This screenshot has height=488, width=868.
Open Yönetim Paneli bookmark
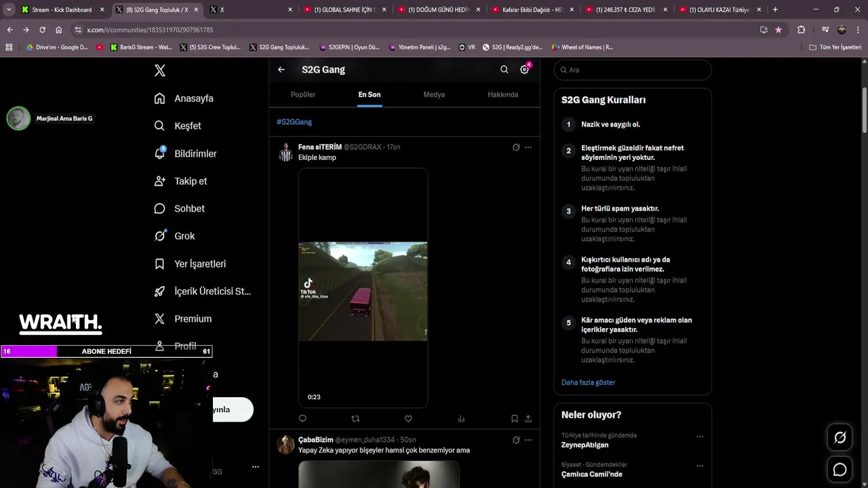pos(419,47)
